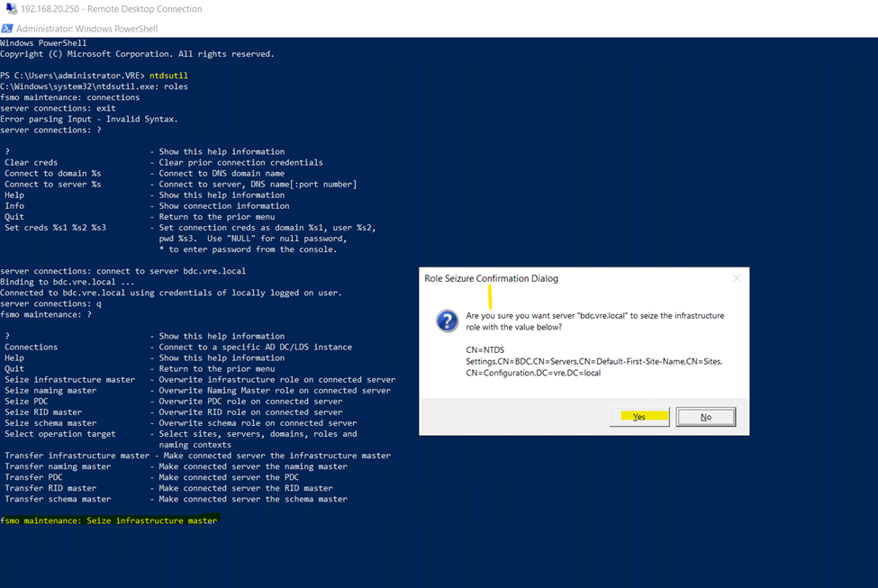Click Yes to confirm the role seizure
This screenshot has width=878, height=588.
638,417
